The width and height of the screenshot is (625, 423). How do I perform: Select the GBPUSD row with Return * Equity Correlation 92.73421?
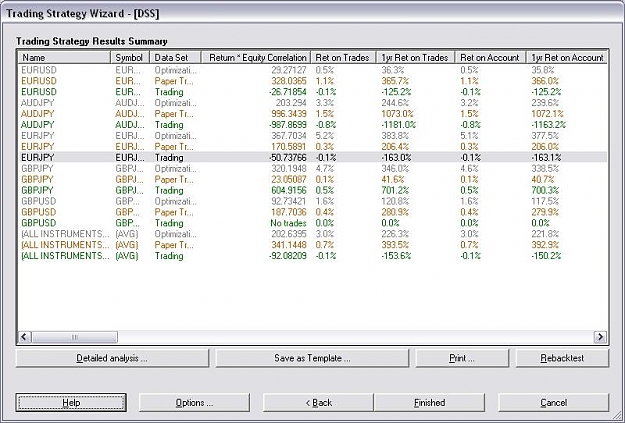(312, 201)
